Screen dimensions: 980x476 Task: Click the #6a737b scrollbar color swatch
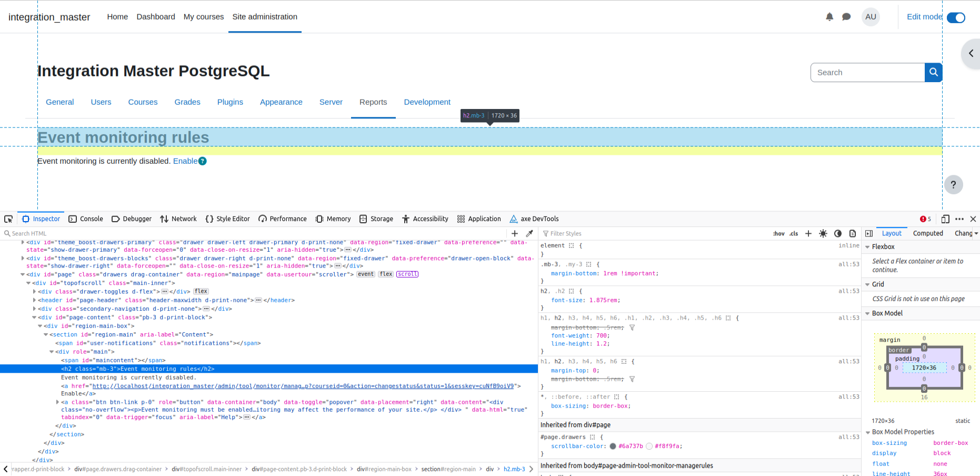[x=613, y=446]
